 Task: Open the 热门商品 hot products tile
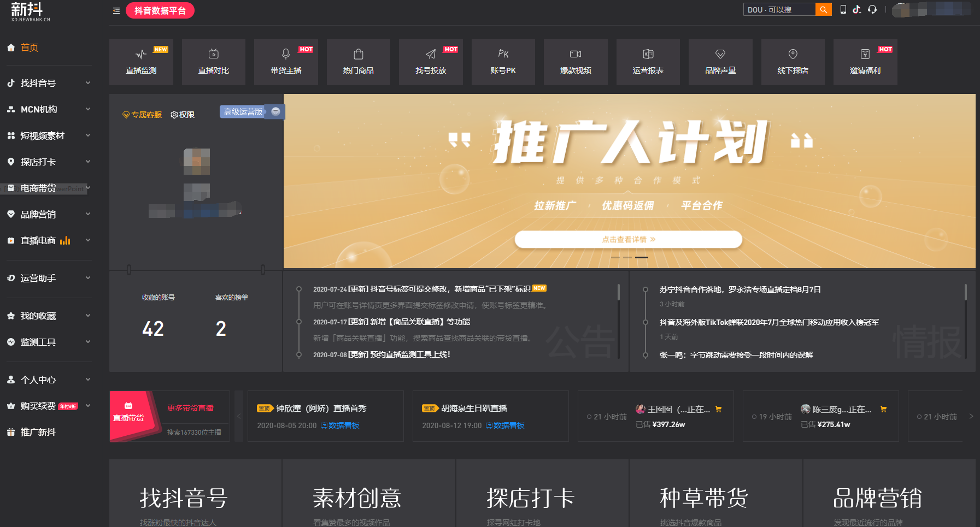[x=359, y=62]
